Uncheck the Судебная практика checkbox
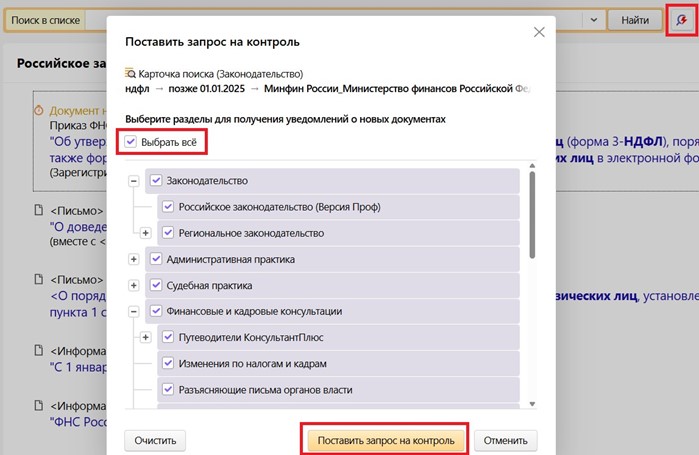The height and width of the screenshot is (455, 699). pyautogui.click(x=155, y=285)
